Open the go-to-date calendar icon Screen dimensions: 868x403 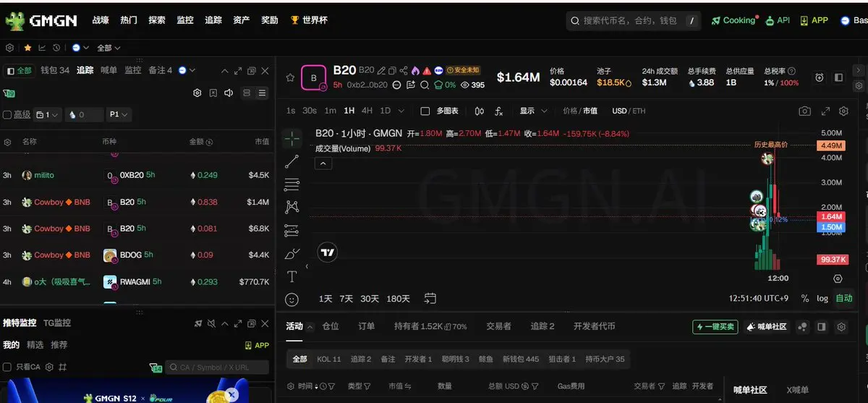[x=430, y=298]
